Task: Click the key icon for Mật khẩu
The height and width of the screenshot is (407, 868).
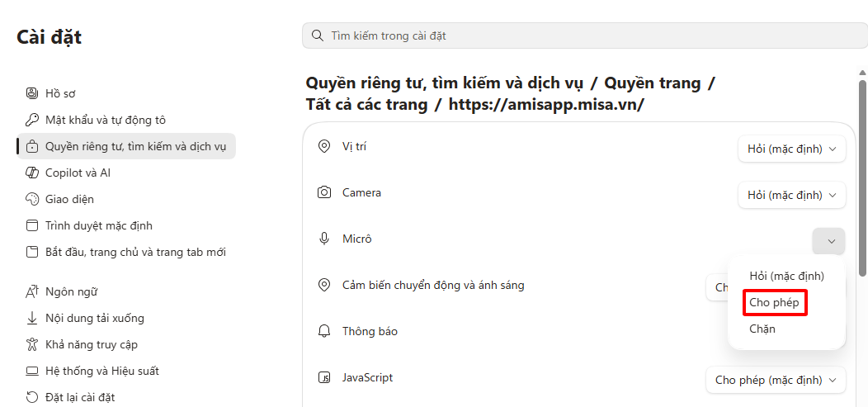Action: (x=32, y=120)
